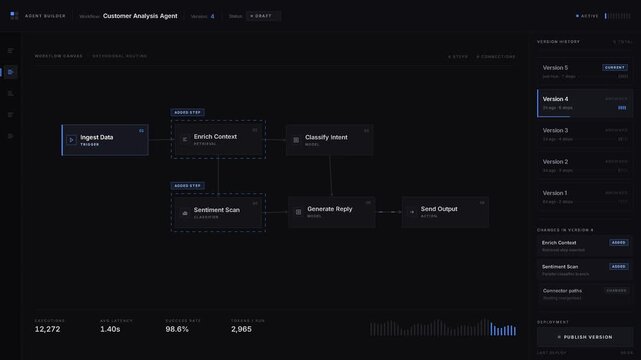This screenshot has width=641, height=360.
Task: Click the step number badge on Classify Intent
Action: (x=366, y=131)
